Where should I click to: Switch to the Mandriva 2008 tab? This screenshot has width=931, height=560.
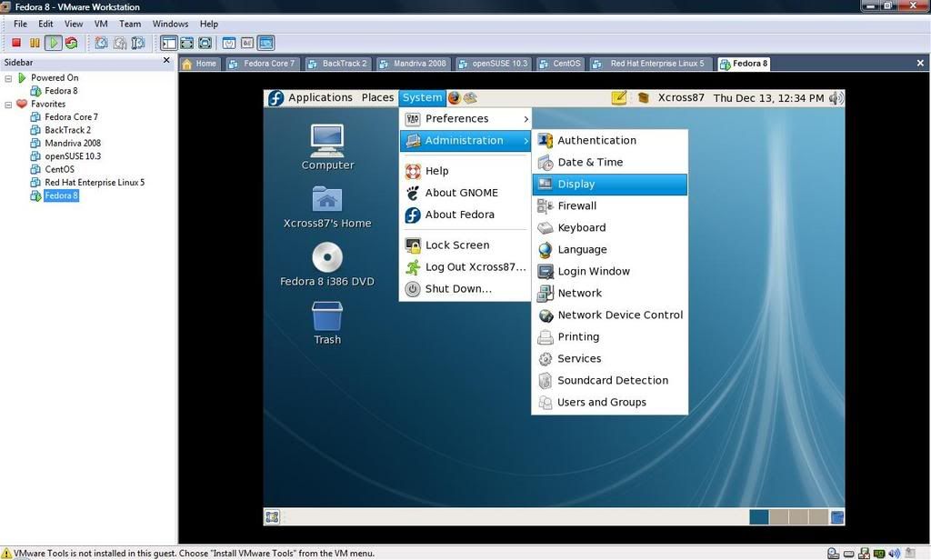click(414, 64)
